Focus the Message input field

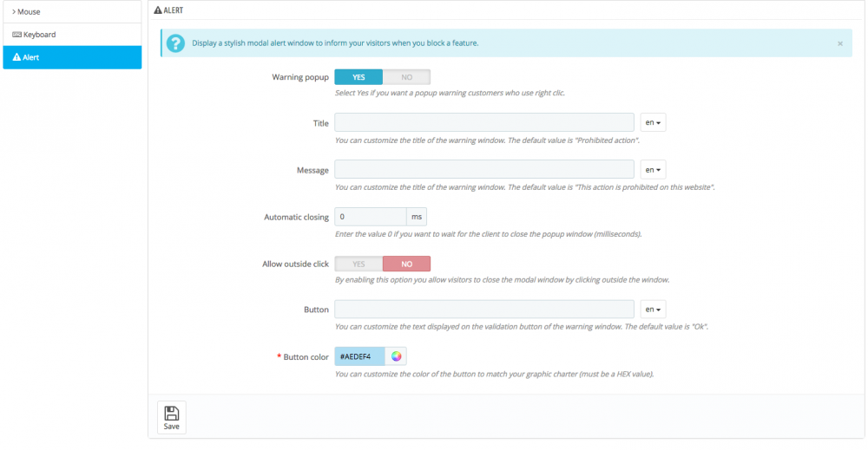(x=484, y=169)
